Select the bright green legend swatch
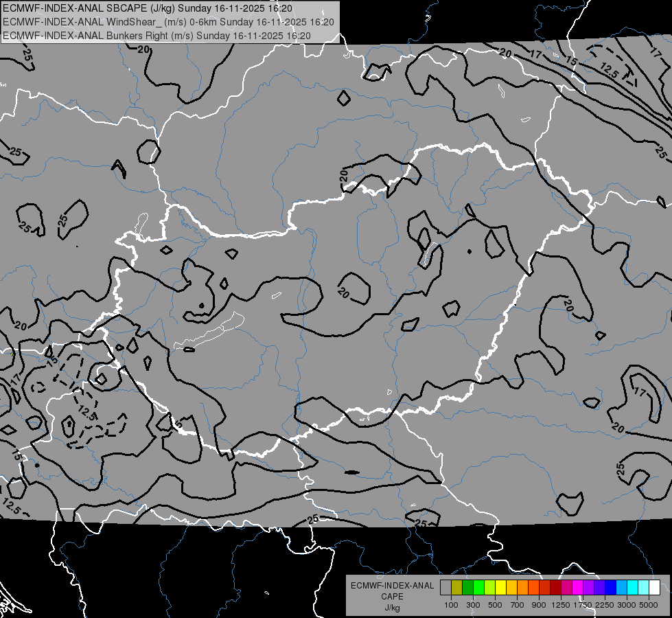Screen dimensions: 672x618 (x=478, y=588)
